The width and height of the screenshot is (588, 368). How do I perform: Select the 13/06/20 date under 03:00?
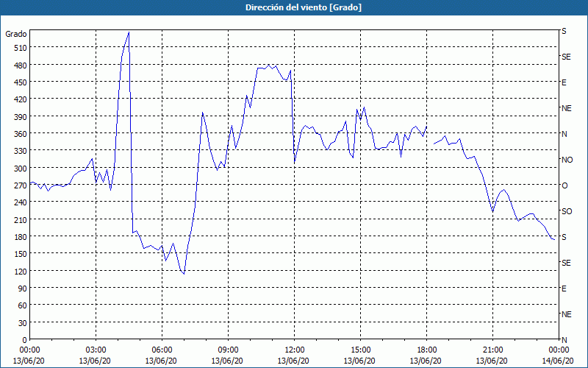coord(96,361)
